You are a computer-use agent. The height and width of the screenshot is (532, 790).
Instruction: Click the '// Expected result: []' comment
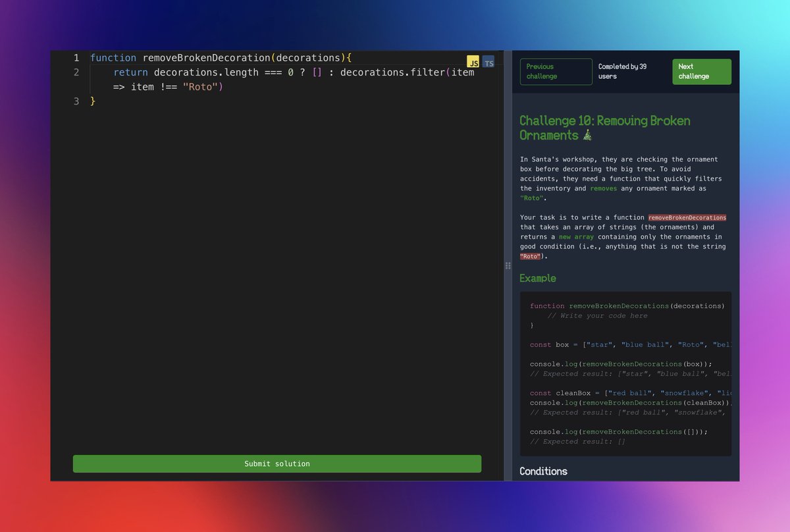577,441
